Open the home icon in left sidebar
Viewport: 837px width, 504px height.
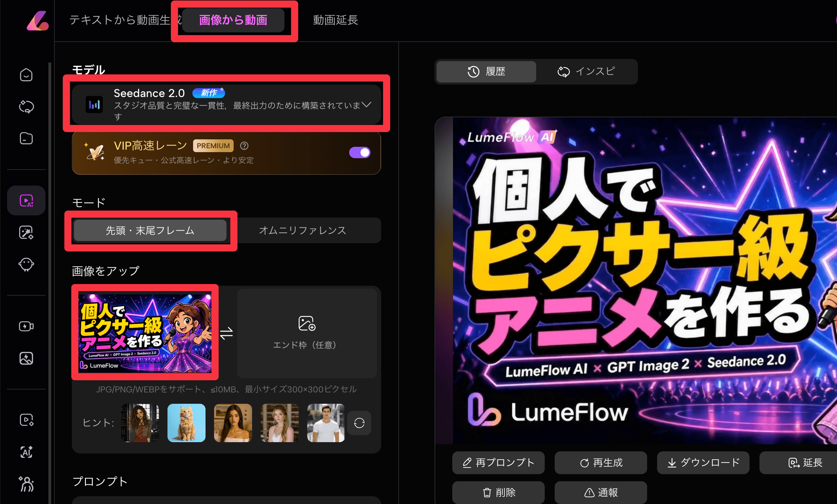26,75
